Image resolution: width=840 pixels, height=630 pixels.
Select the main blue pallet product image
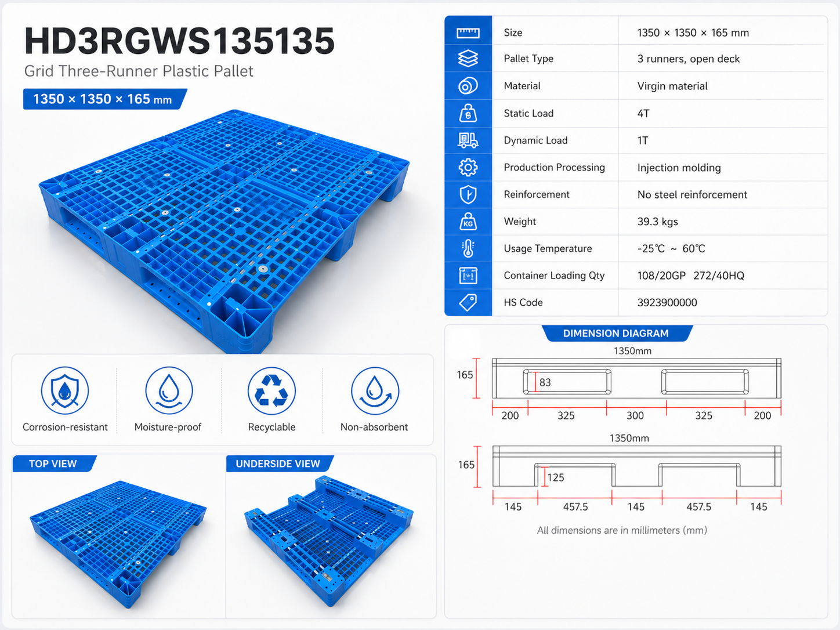point(225,231)
